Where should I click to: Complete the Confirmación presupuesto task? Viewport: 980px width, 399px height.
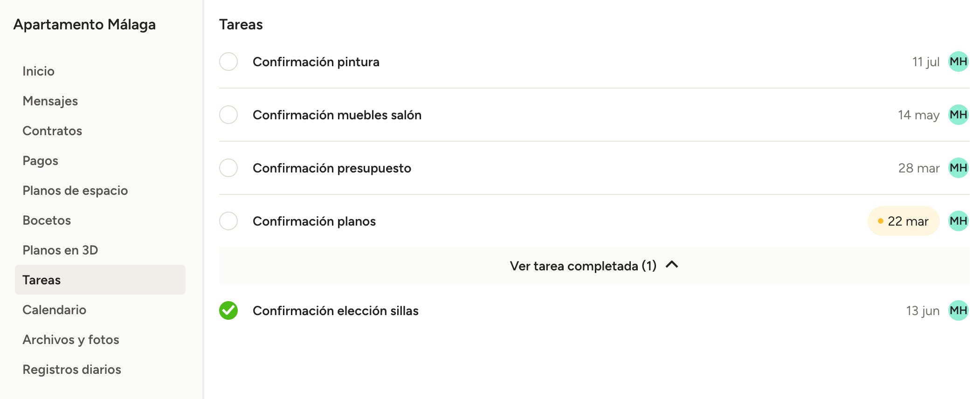pyautogui.click(x=228, y=168)
